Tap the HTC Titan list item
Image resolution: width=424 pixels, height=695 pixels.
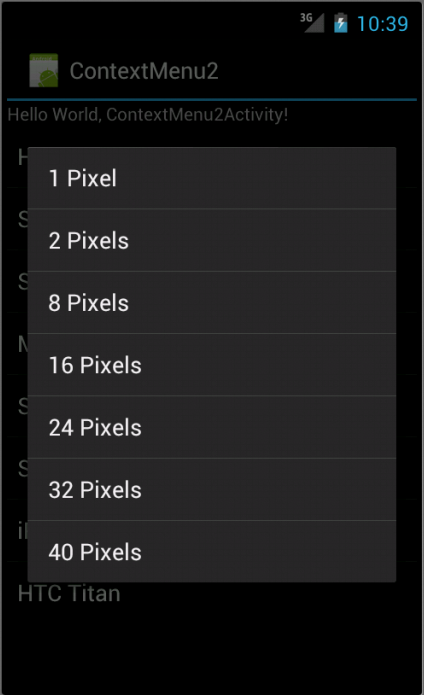[x=212, y=593]
